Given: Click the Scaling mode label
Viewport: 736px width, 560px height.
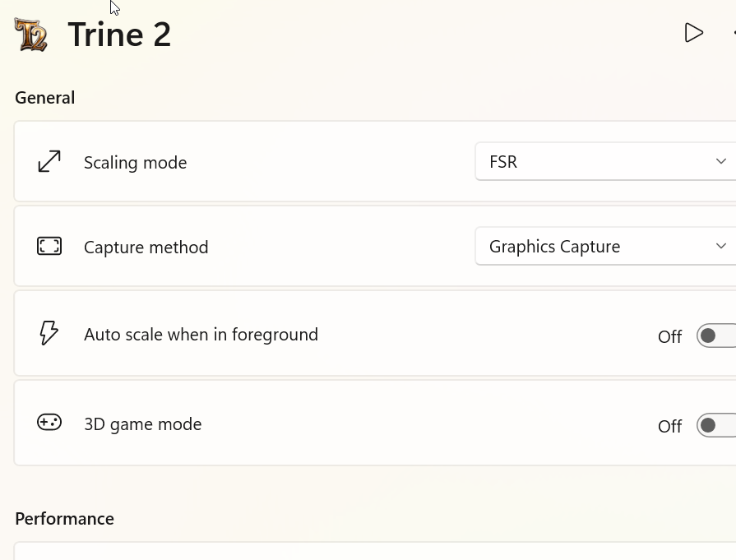Looking at the screenshot, I should point(136,163).
